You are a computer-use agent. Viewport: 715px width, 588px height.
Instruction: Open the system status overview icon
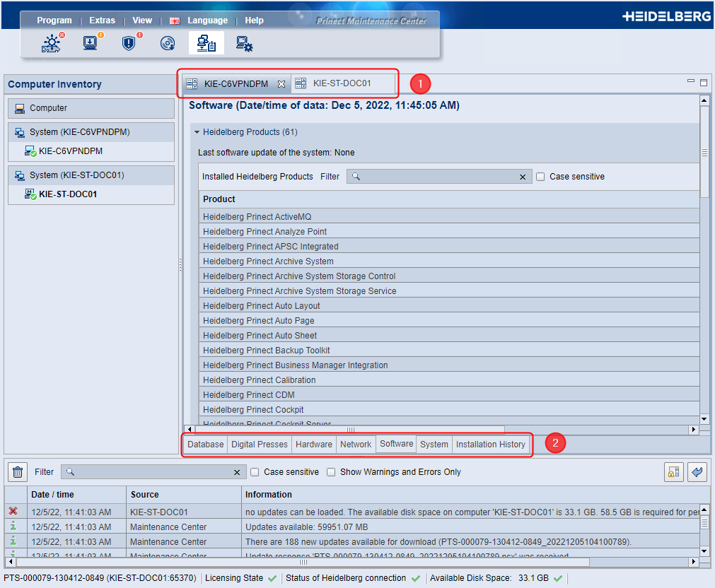(52, 44)
